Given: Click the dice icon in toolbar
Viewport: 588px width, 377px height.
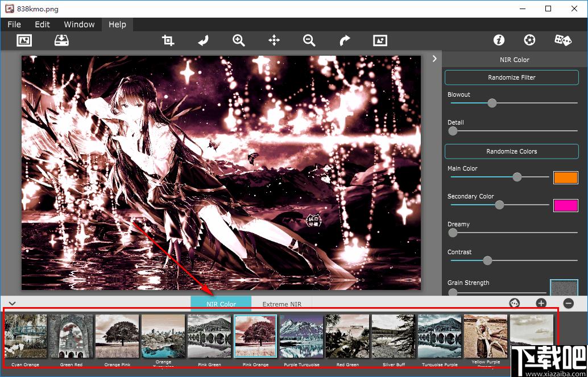Looking at the screenshot, I should tap(563, 40).
